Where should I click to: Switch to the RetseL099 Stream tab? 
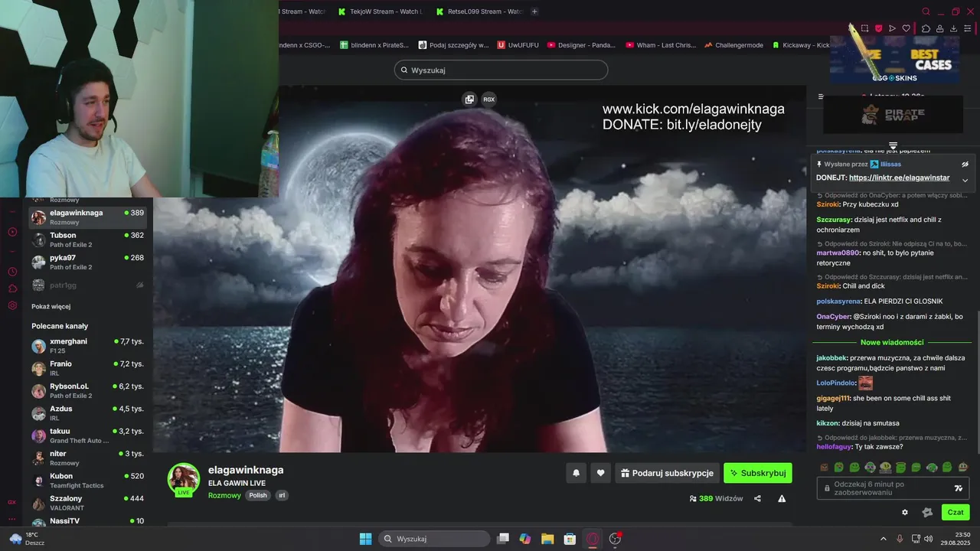pos(479,11)
